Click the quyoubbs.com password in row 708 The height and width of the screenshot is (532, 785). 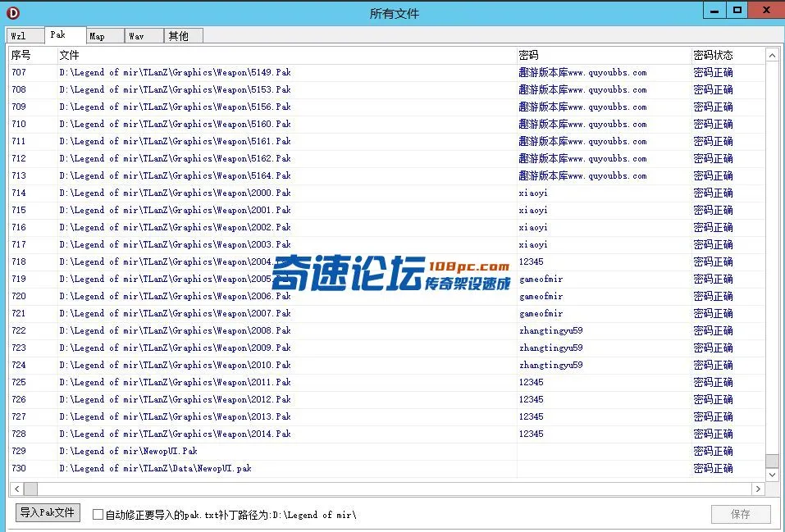click(582, 89)
